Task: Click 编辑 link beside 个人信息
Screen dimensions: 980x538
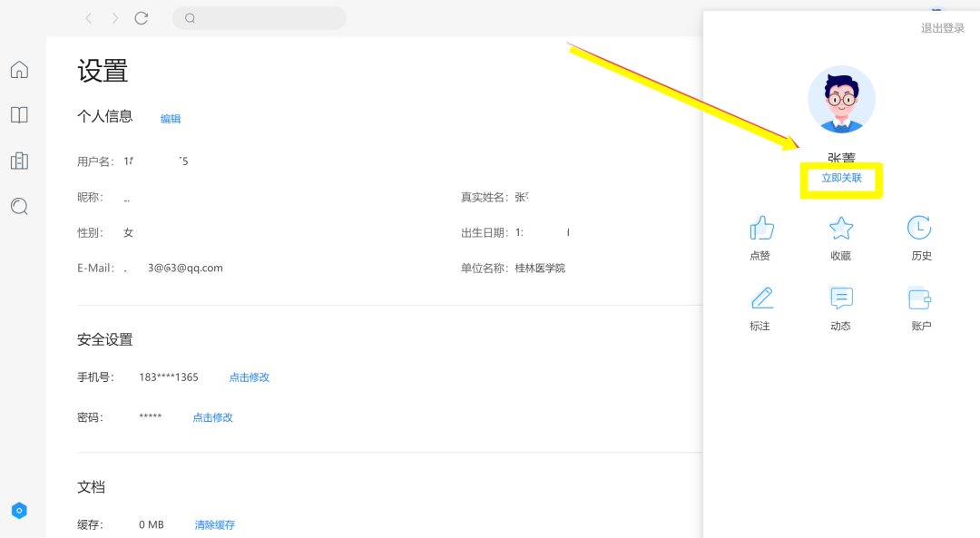Action: [171, 119]
